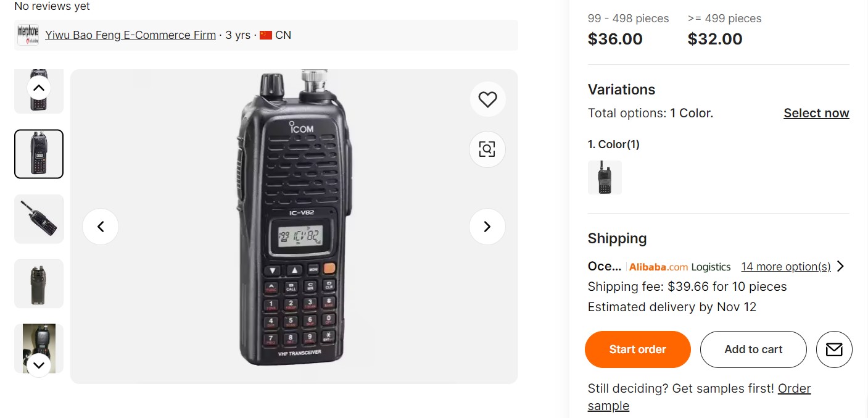This screenshot has height=418, width=868.
Task: Choose the black radio color swatch
Action: coord(605,178)
